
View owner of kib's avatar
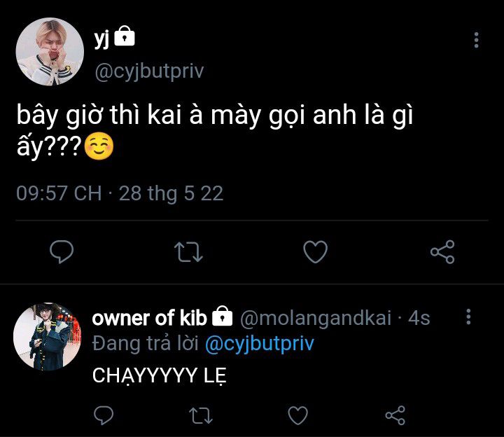[47, 336]
